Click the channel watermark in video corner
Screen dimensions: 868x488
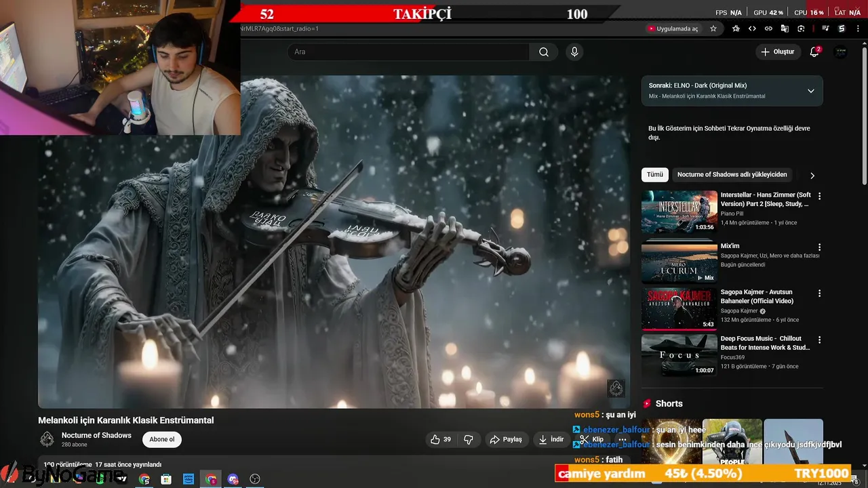(616, 388)
